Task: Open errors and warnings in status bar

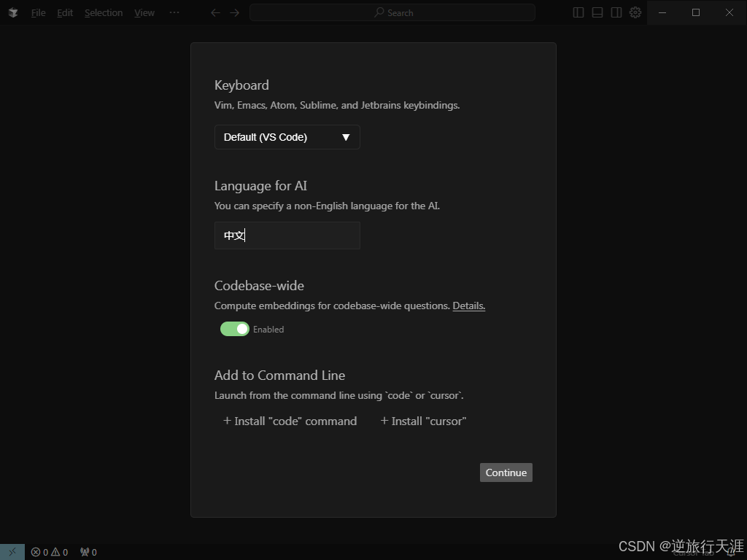Action: pyautogui.click(x=50, y=553)
